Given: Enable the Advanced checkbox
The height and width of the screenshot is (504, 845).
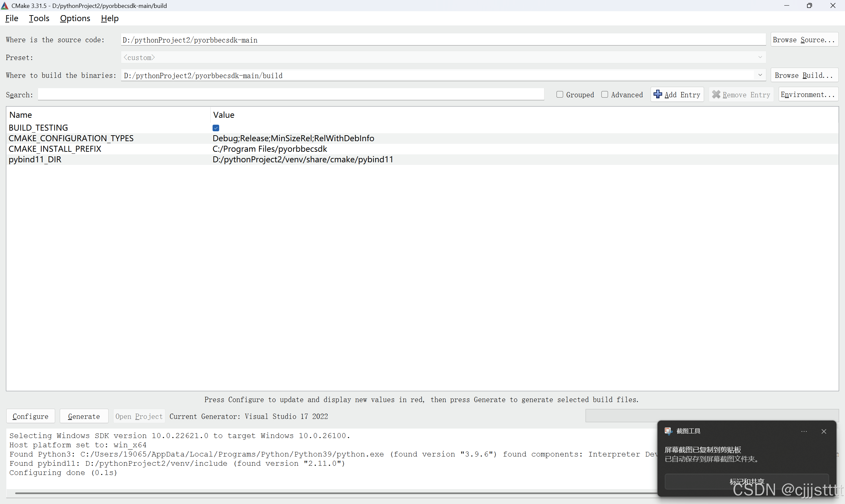Looking at the screenshot, I should [x=605, y=94].
